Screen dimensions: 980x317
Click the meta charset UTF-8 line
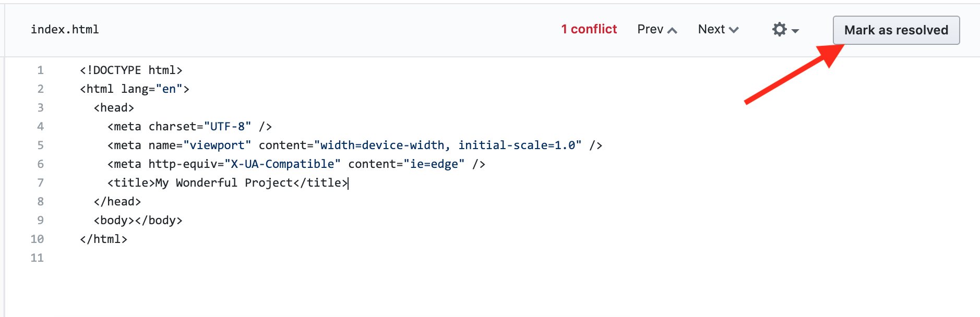(x=189, y=127)
